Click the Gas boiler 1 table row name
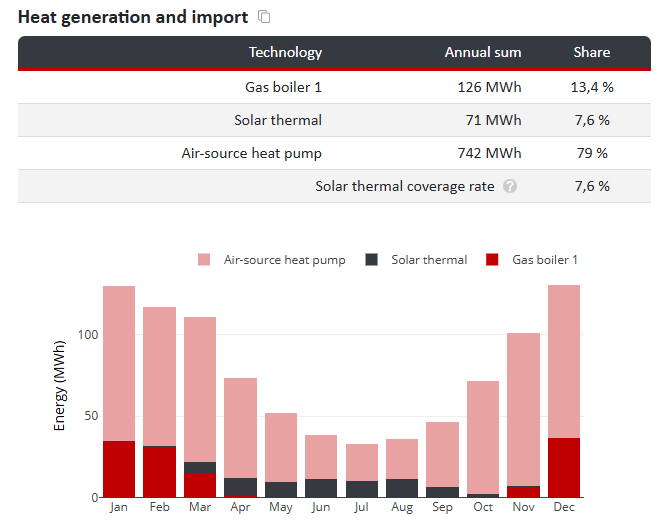The height and width of the screenshot is (532, 667). 283,87
